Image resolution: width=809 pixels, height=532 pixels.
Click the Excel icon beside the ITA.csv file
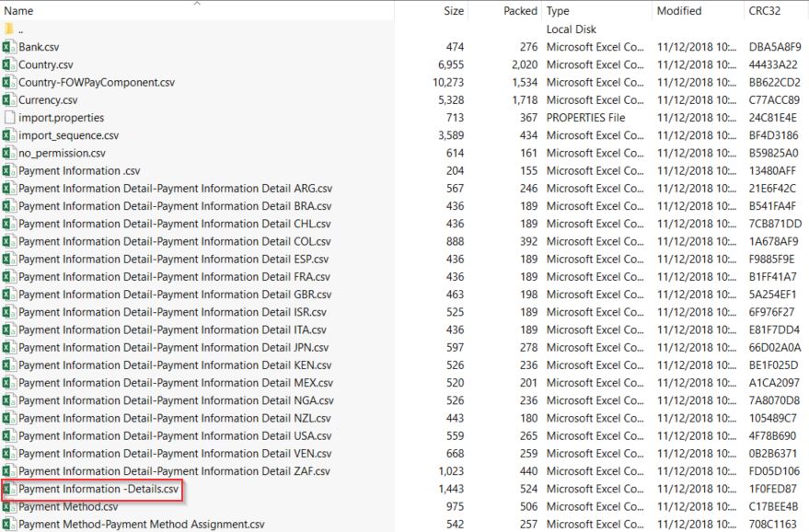9,330
